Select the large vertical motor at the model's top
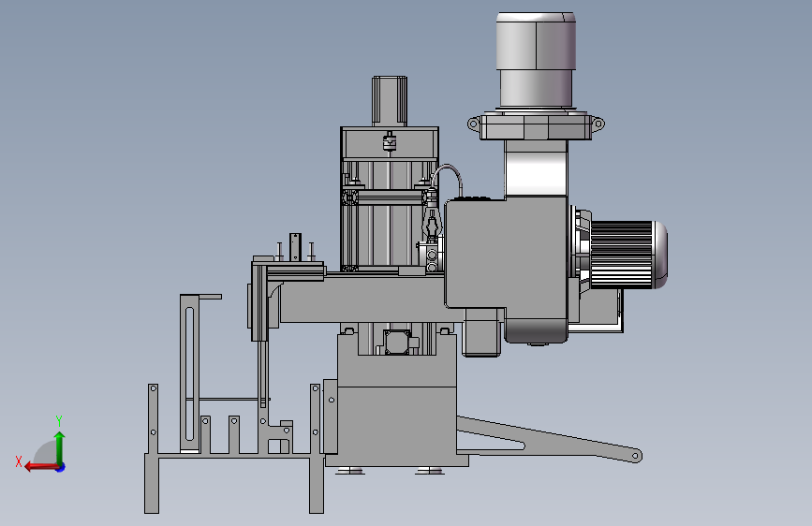 coord(536,60)
